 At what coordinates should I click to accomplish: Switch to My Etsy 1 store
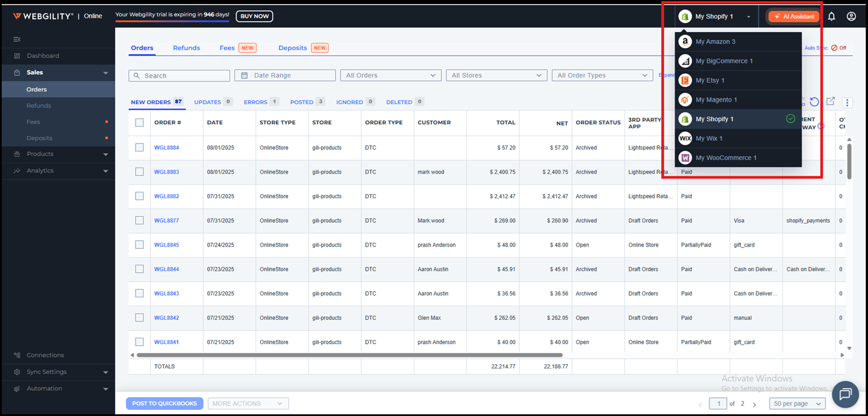click(710, 80)
